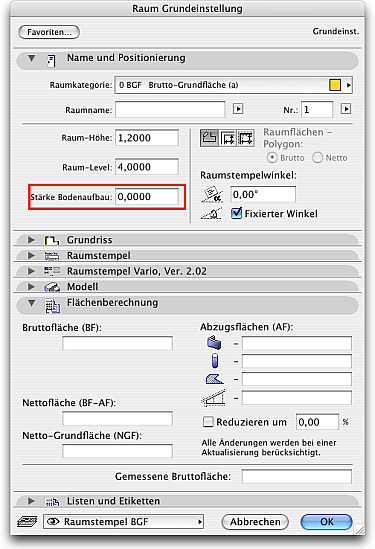Click the stamp rotation angle icon
This screenshot has height=549, width=375.
[x=212, y=194]
